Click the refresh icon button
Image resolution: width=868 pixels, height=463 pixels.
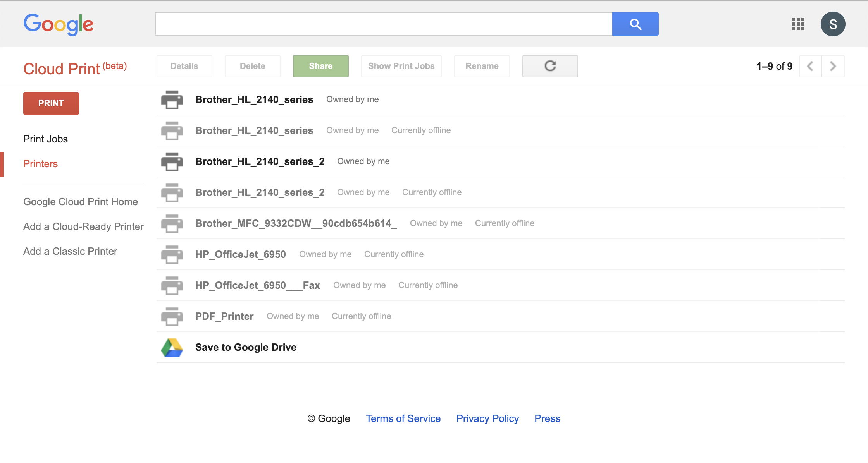[550, 66]
